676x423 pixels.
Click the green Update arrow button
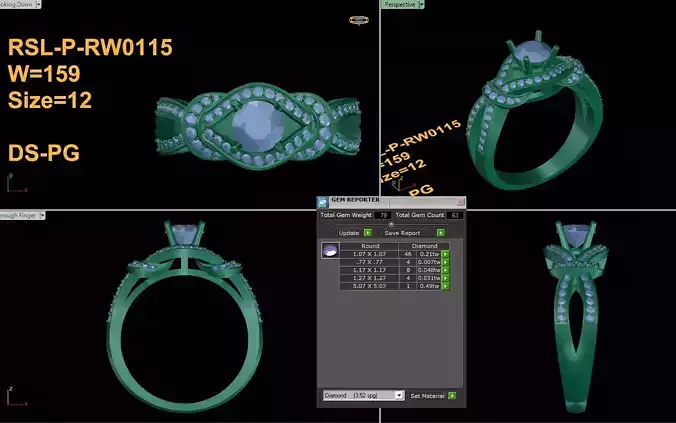tap(368, 233)
